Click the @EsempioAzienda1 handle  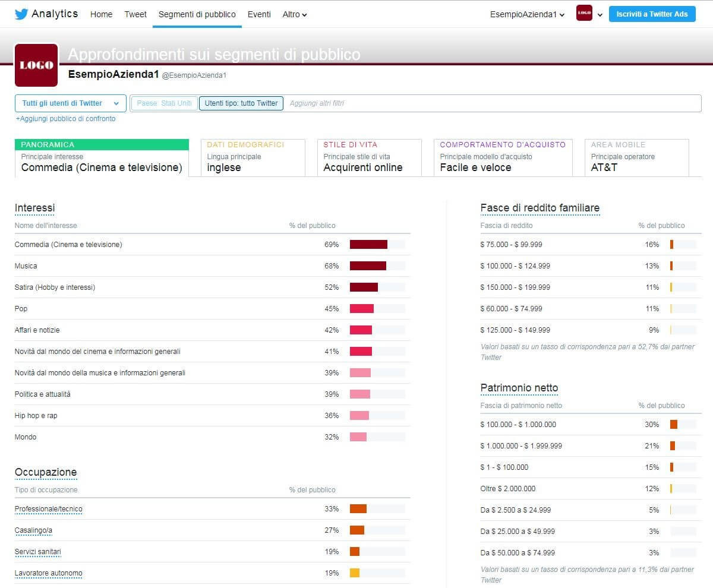coord(194,75)
